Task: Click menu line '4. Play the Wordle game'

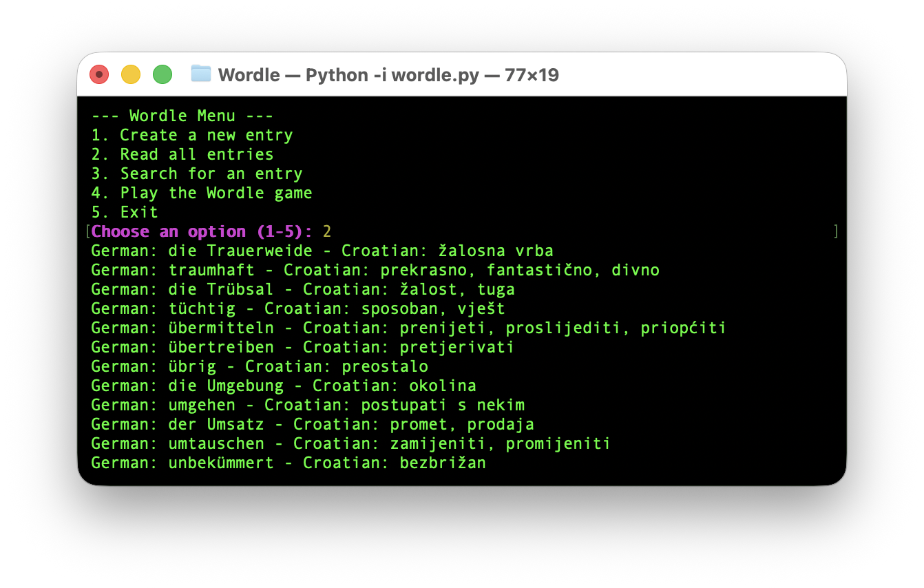Action: [202, 193]
